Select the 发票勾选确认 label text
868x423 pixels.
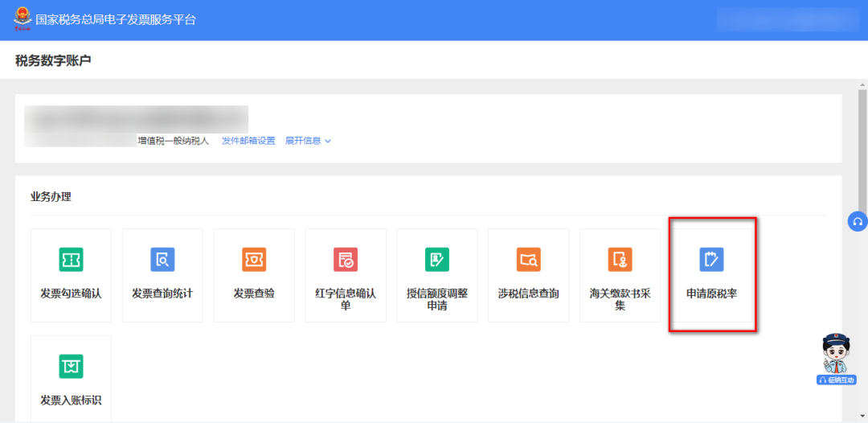pyautogui.click(x=71, y=294)
